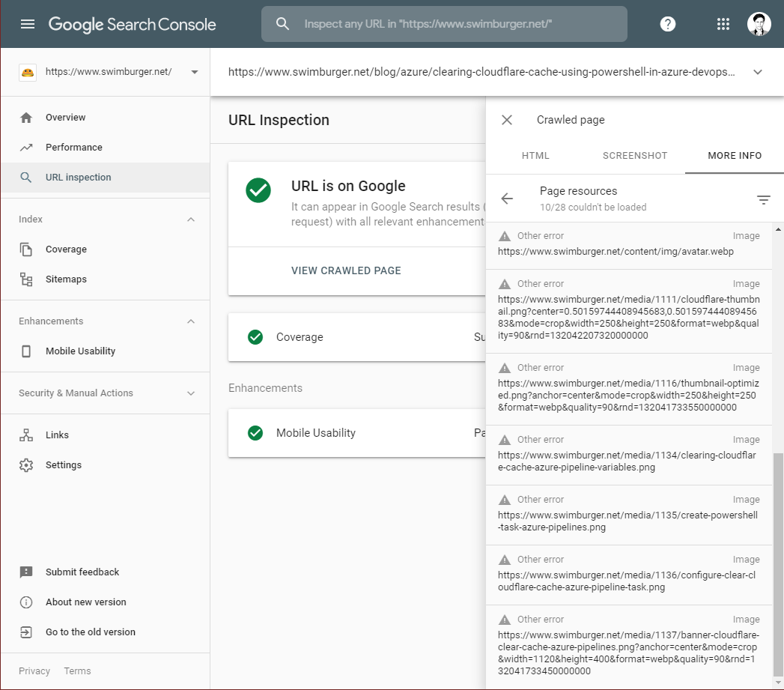Click warning icon beside avatar.webp error
The image size is (784, 690).
click(x=505, y=236)
